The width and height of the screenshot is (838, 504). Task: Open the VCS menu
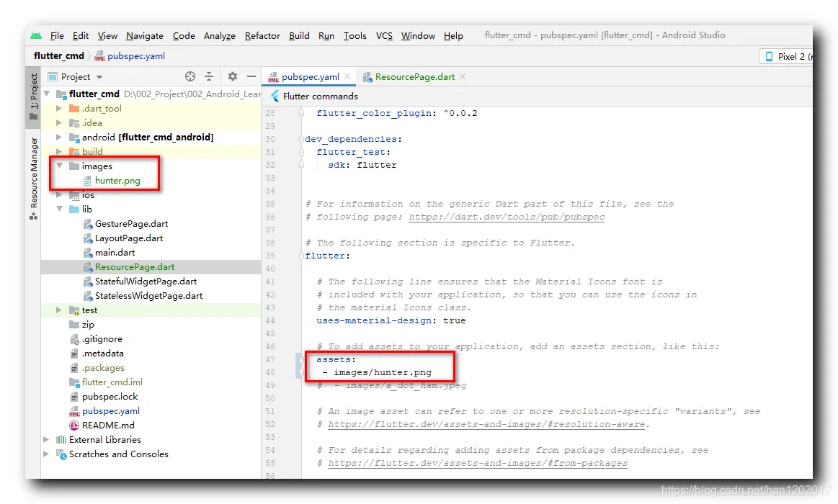pos(384,36)
